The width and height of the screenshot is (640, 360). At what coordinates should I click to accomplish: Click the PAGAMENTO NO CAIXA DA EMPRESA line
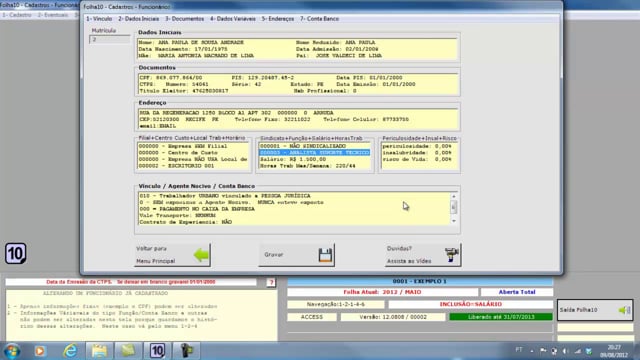[x=197, y=209]
